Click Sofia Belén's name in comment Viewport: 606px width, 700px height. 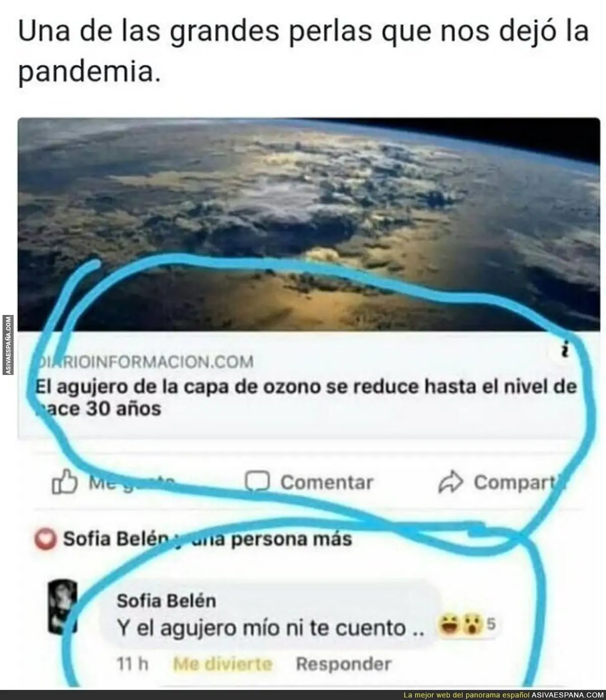[166, 601]
